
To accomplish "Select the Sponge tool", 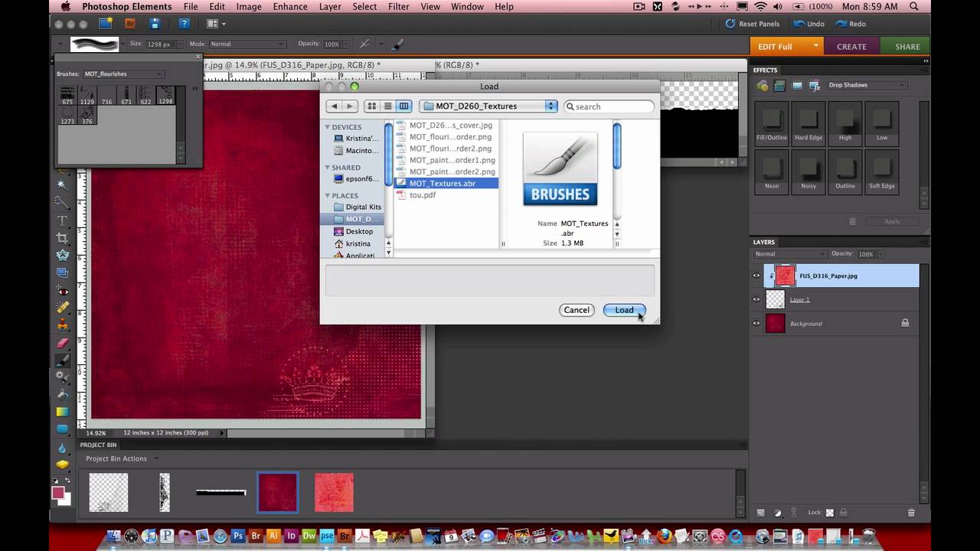I will (x=62, y=465).
